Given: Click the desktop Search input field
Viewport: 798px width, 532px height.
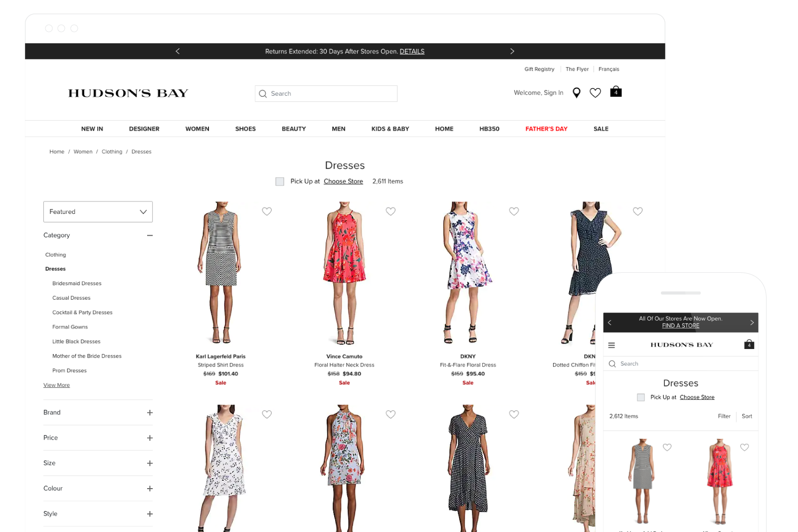Looking at the screenshot, I should pos(326,94).
